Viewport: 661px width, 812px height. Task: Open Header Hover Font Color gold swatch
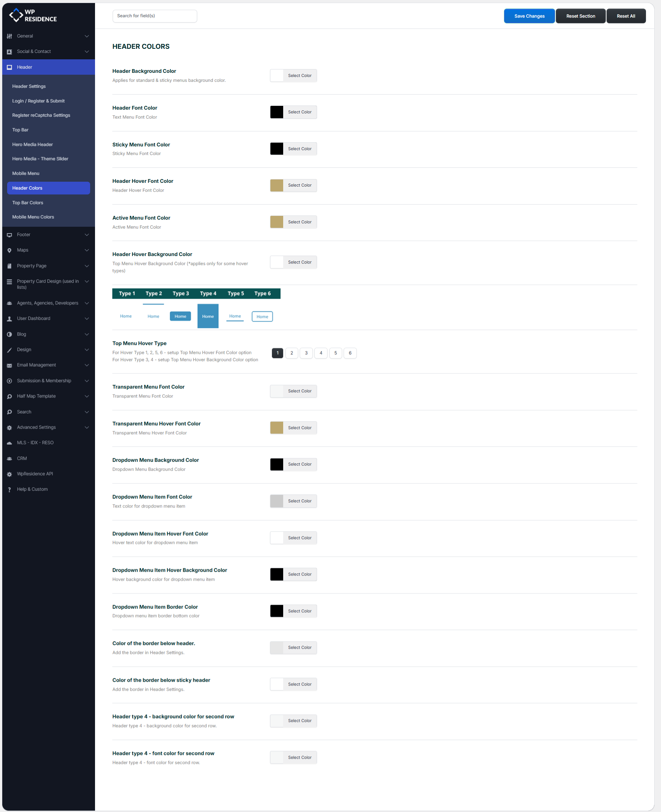tap(277, 185)
